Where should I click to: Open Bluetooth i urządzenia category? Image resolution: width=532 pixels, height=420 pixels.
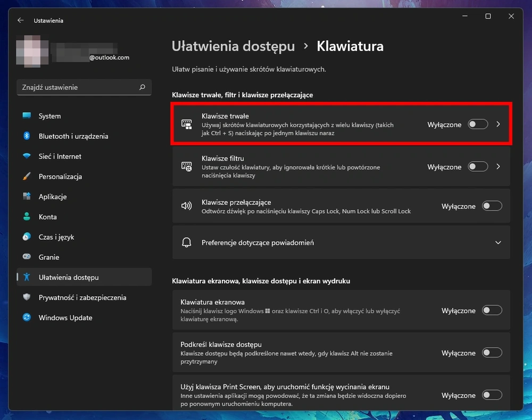84,136
